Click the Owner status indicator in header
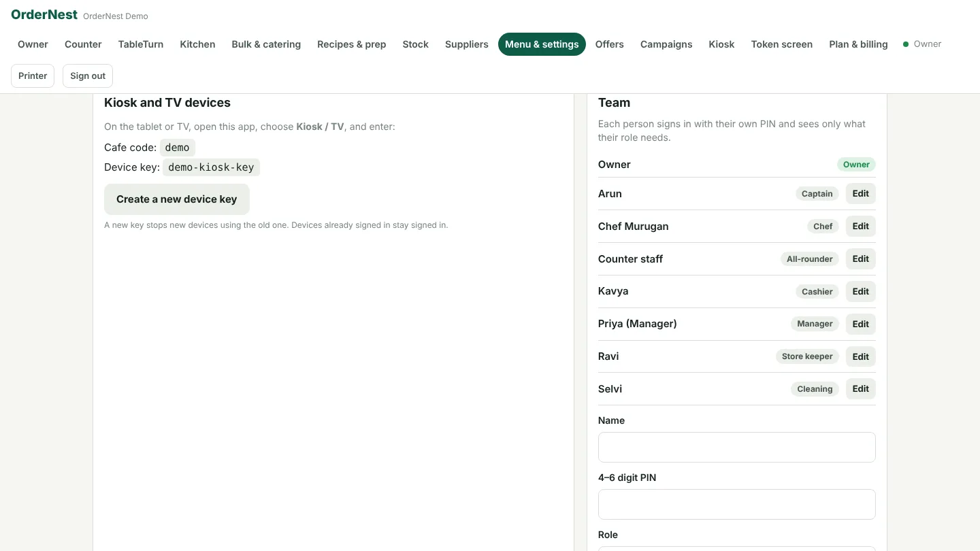 coord(922,44)
